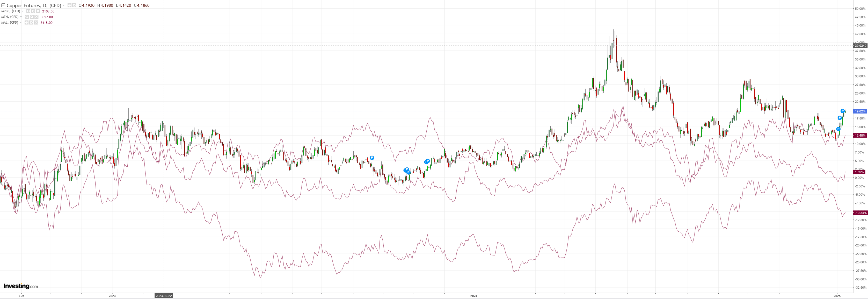868x299 pixels.
Task: Remove the MAL comparison series
Action: [36, 23]
